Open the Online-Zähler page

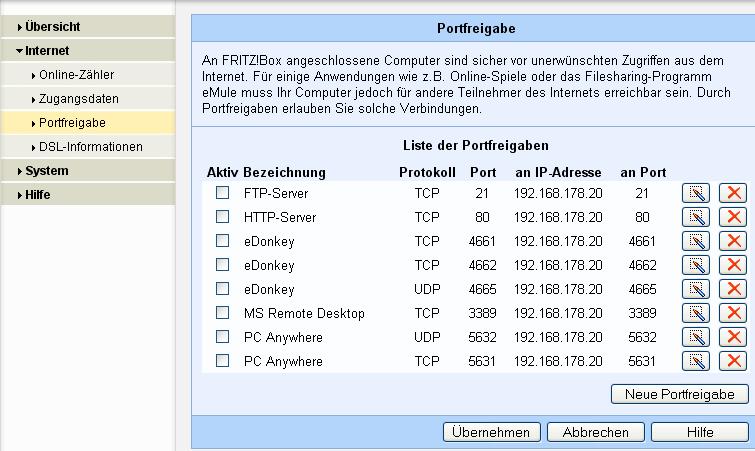click(76, 75)
